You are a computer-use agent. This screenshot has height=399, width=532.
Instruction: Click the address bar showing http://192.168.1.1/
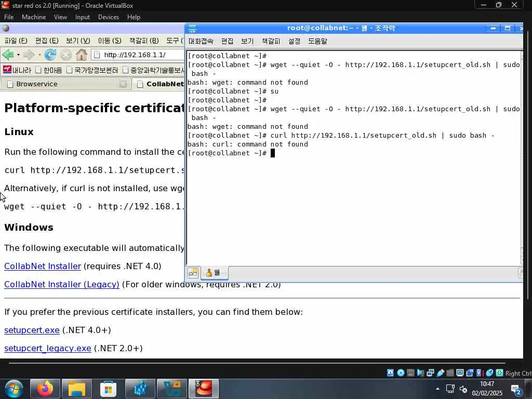click(x=138, y=55)
